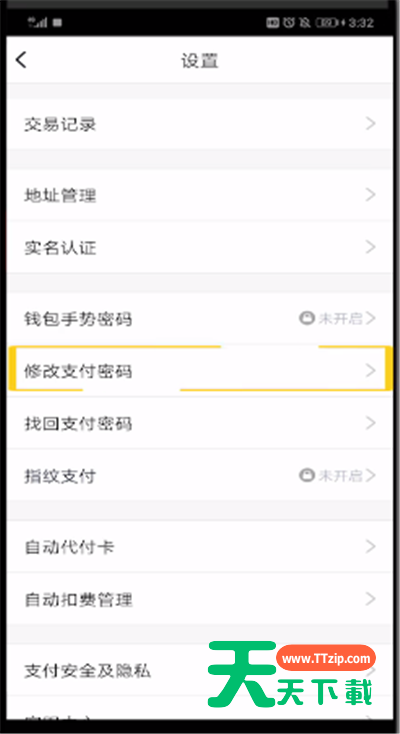Viewport: 400px width, 734px height.
Task: Click the alarm clock status bar icon
Action: [x=290, y=22]
